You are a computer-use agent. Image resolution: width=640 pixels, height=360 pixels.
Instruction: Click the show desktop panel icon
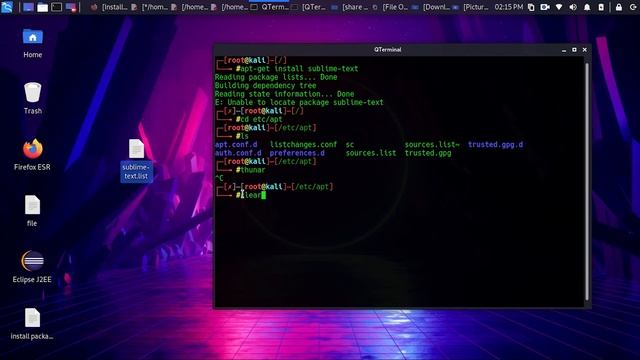(x=28, y=7)
